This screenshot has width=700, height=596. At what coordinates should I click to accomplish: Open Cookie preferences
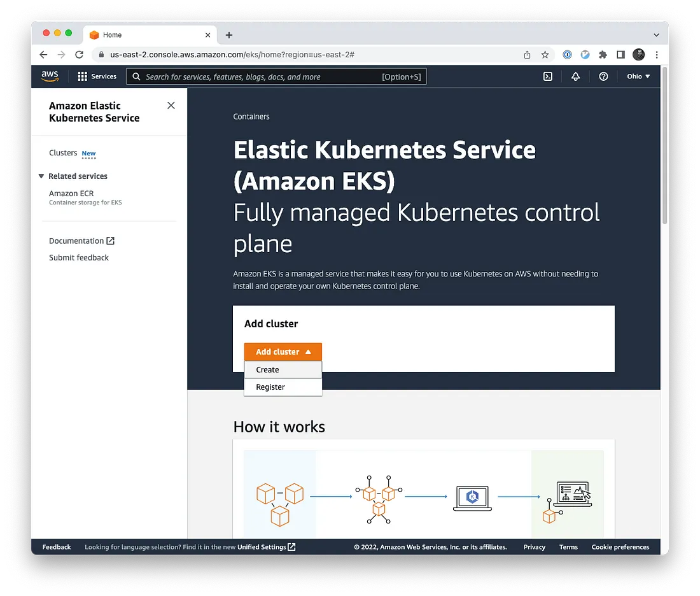pyautogui.click(x=620, y=547)
